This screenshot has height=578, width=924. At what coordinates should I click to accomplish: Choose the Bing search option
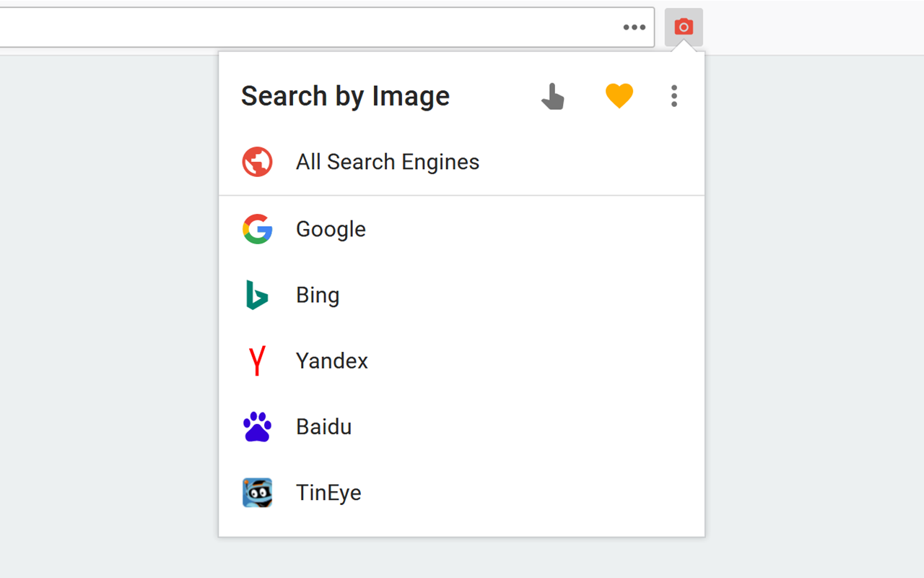pyautogui.click(x=318, y=295)
